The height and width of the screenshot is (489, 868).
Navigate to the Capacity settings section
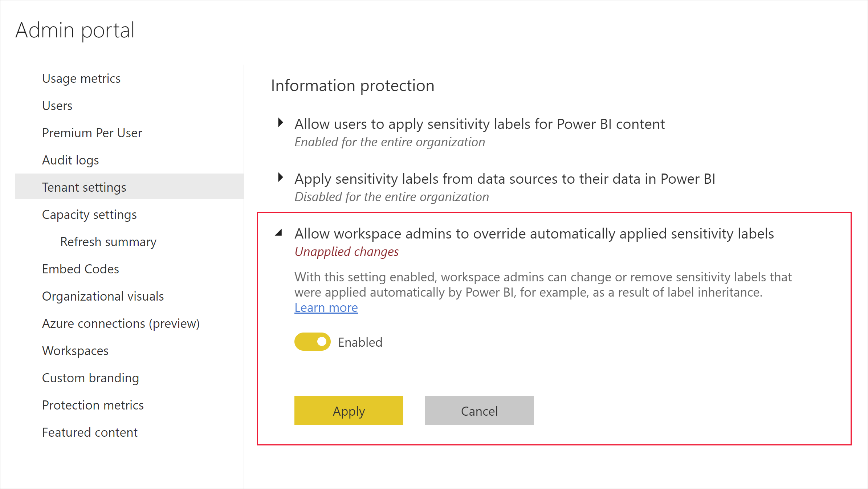coord(89,214)
